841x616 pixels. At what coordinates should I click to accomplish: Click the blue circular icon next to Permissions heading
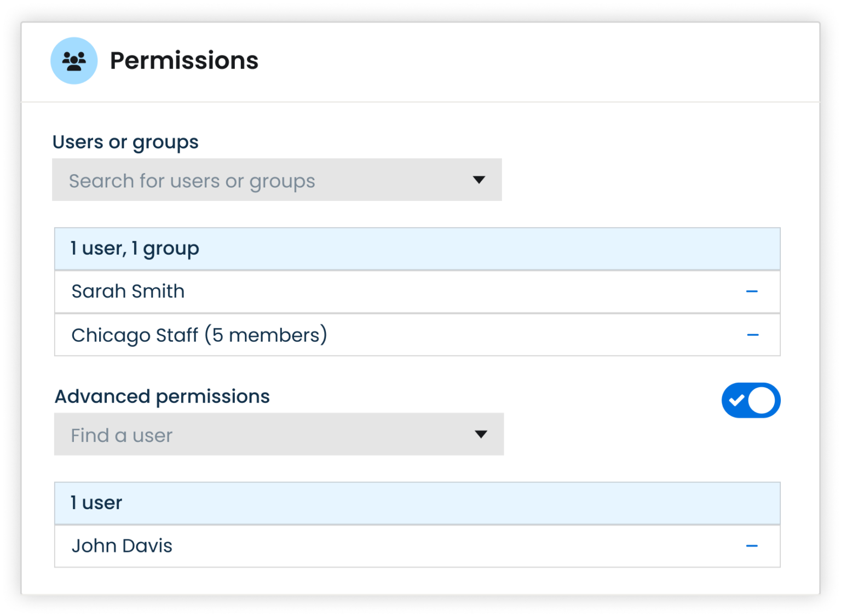click(74, 60)
